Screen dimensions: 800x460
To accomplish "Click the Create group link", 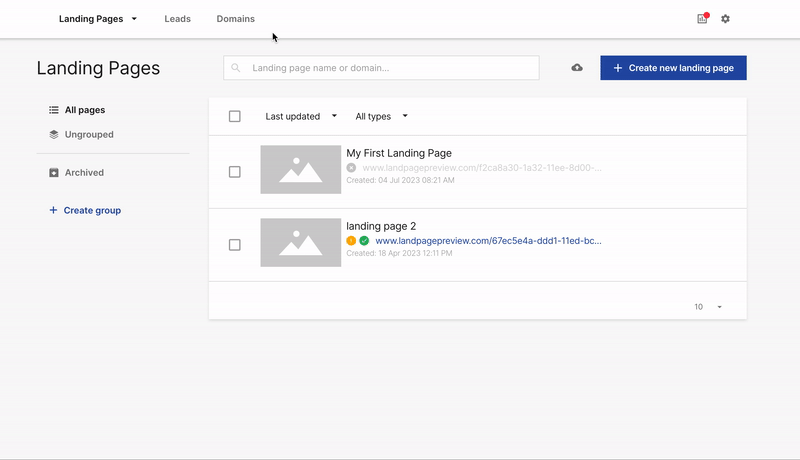I will coord(92,211).
